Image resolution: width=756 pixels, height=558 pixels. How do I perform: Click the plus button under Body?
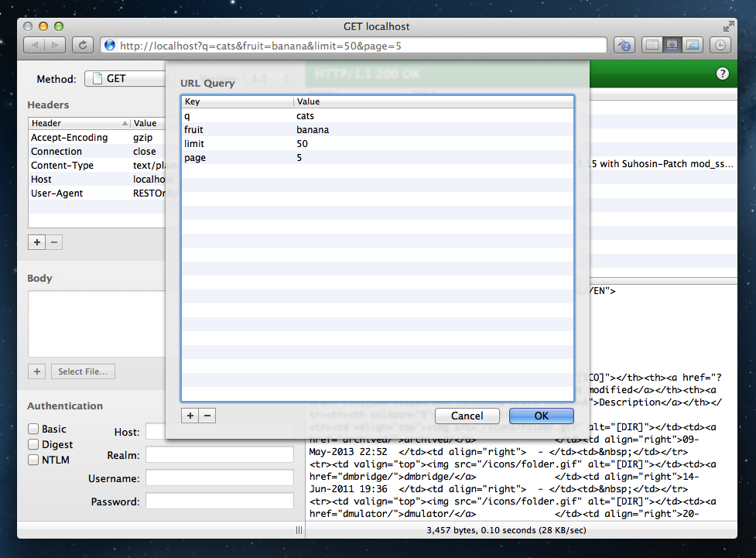37,371
